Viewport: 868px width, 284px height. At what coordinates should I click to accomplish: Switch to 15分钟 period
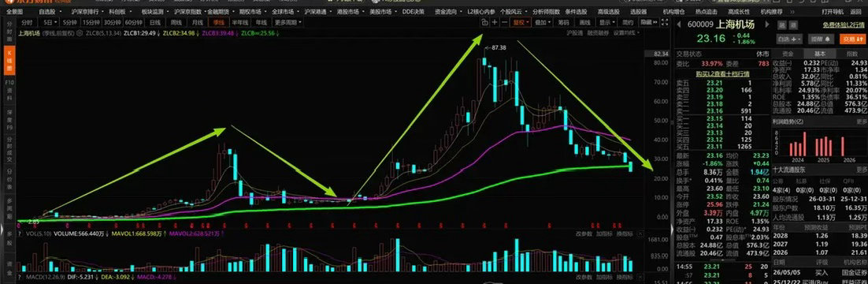point(91,22)
